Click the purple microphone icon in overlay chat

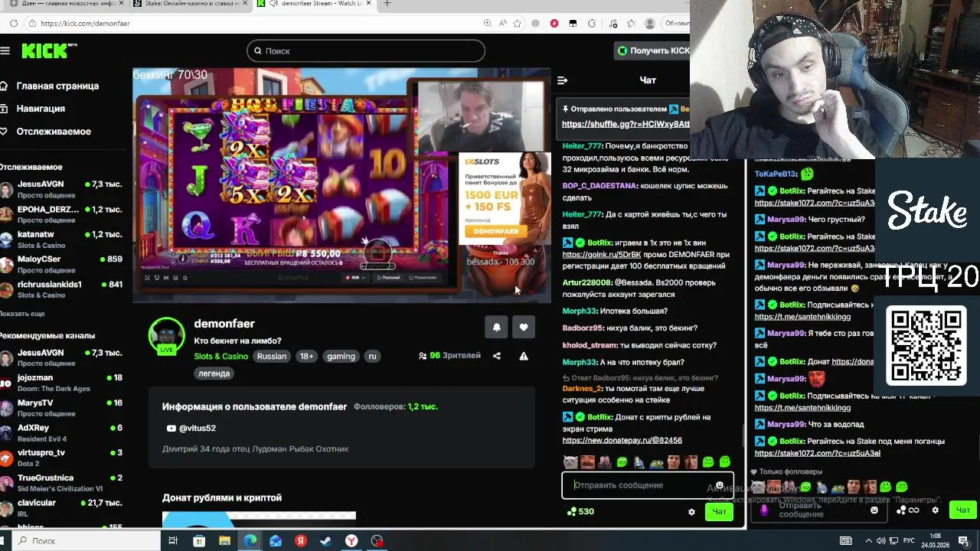(x=764, y=510)
